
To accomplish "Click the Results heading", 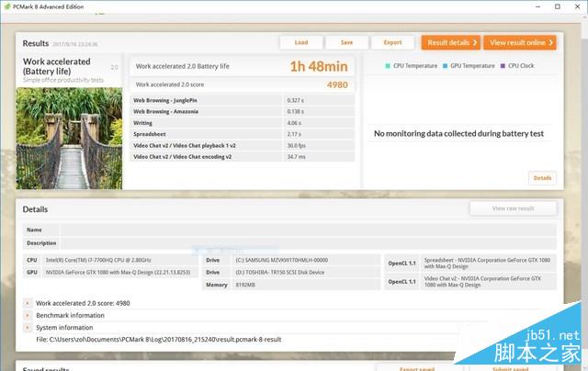I will [36, 43].
